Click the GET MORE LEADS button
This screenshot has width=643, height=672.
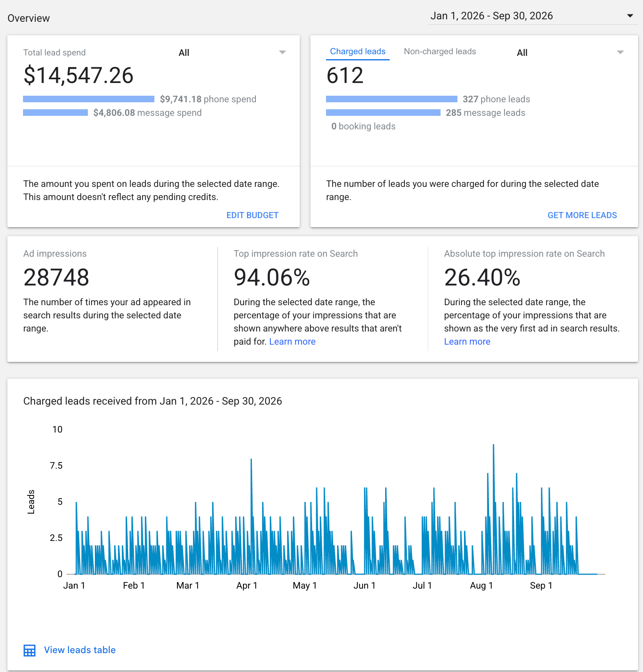point(582,215)
